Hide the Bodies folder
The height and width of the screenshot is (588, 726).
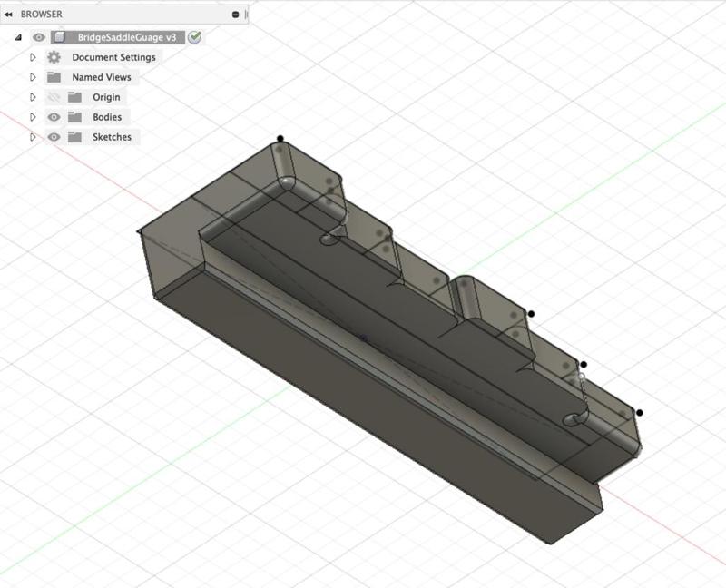(54, 117)
